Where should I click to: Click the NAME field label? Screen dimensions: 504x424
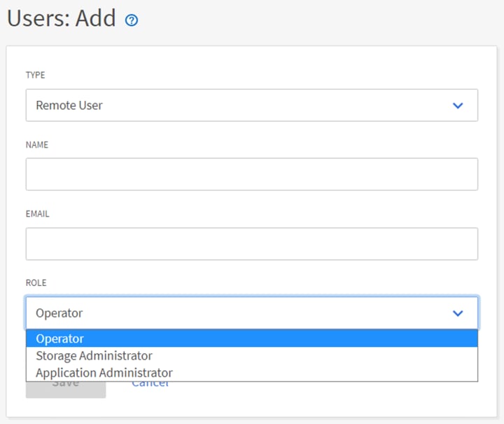pyautogui.click(x=37, y=144)
